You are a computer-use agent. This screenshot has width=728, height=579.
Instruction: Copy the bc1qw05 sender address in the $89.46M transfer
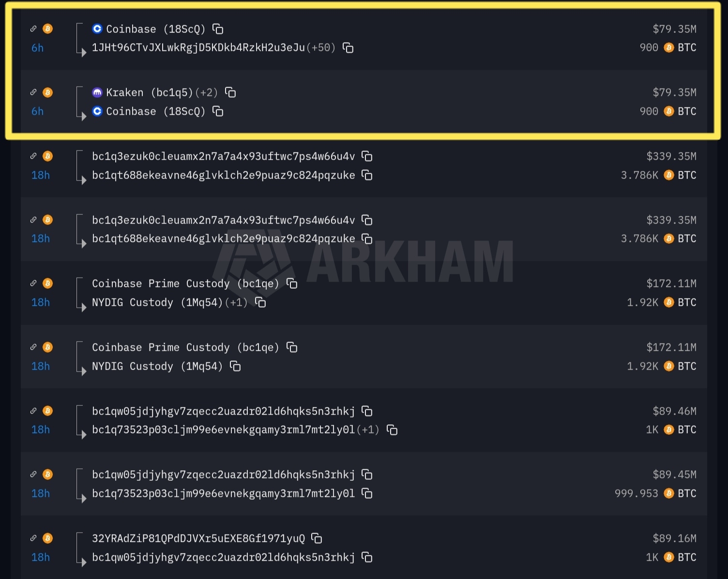367,411
